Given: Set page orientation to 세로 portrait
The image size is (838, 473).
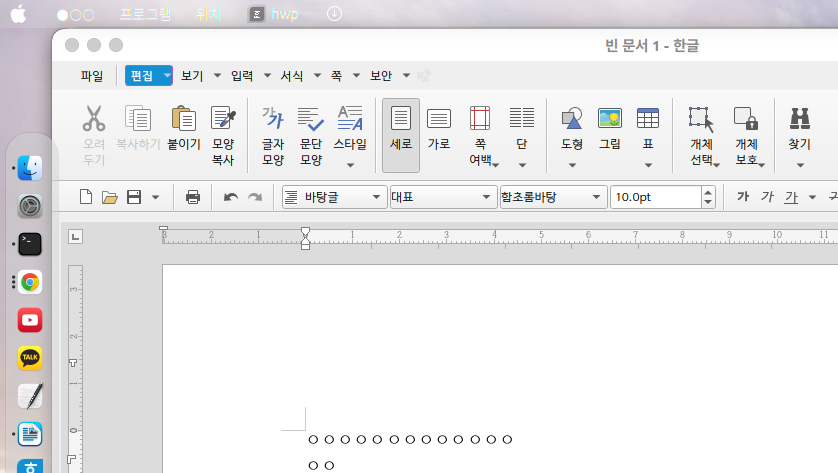Looking at the screenshot, I should tap(401, 135).
